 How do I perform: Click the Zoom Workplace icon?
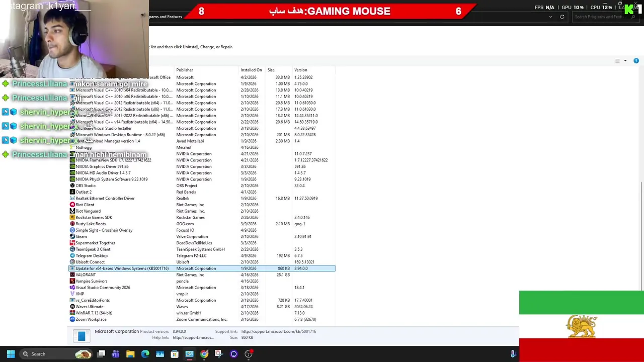(72, 319)
